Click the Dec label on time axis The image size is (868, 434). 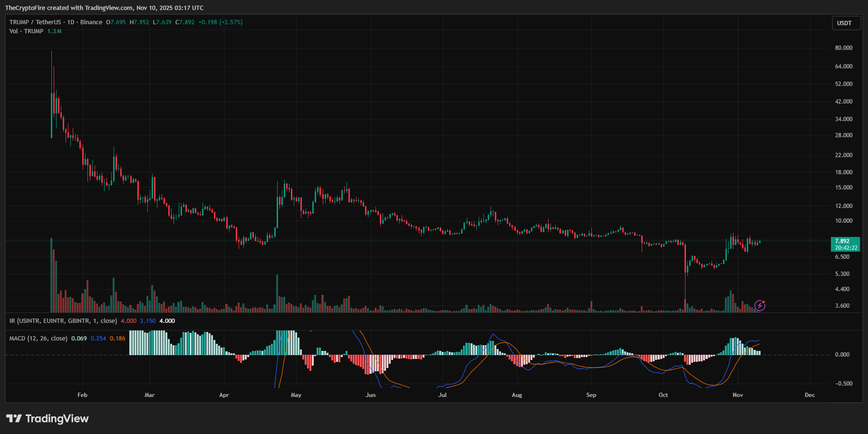(810, 395)
